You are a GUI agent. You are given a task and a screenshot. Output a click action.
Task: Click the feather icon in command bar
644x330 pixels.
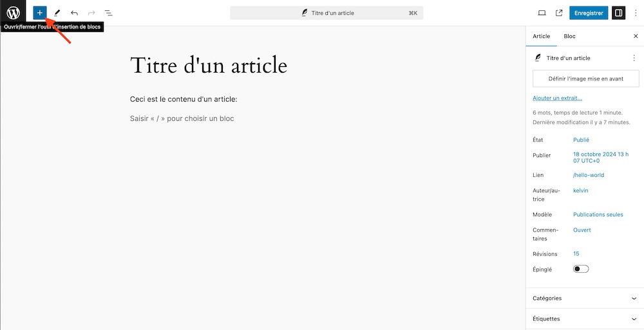tap(305, 13)
